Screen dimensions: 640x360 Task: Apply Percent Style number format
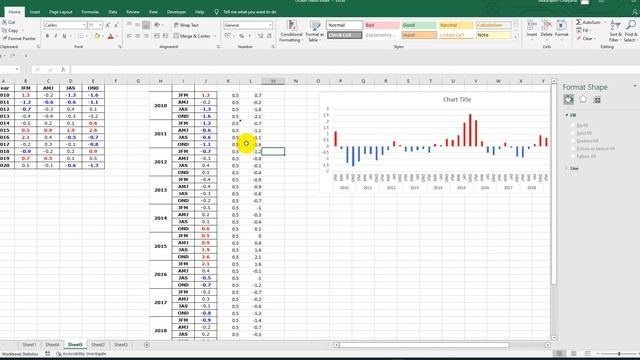pyautogui.click(x=242, y=36)
